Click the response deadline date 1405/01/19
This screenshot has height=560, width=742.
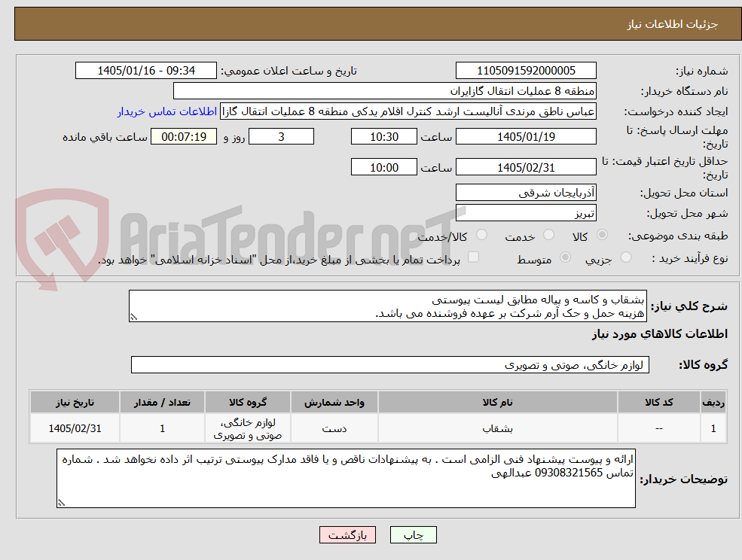tap(526, 137)
